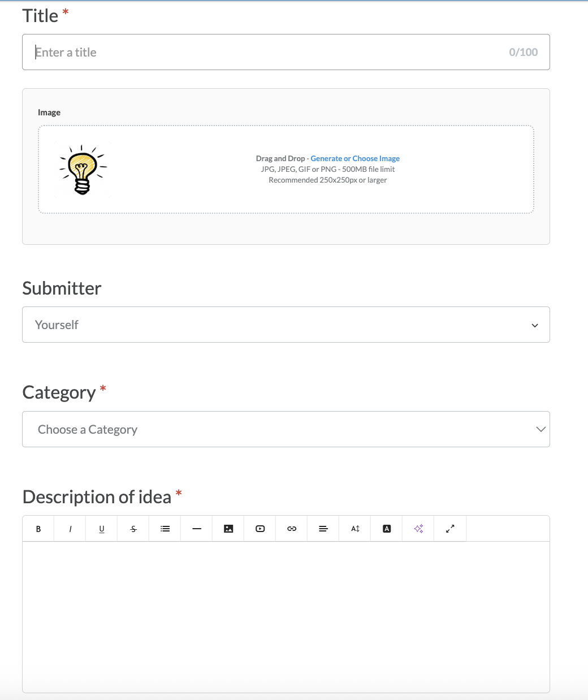Insert a video into description
This screenshot has height=700, width=588.
click(260, 529)
